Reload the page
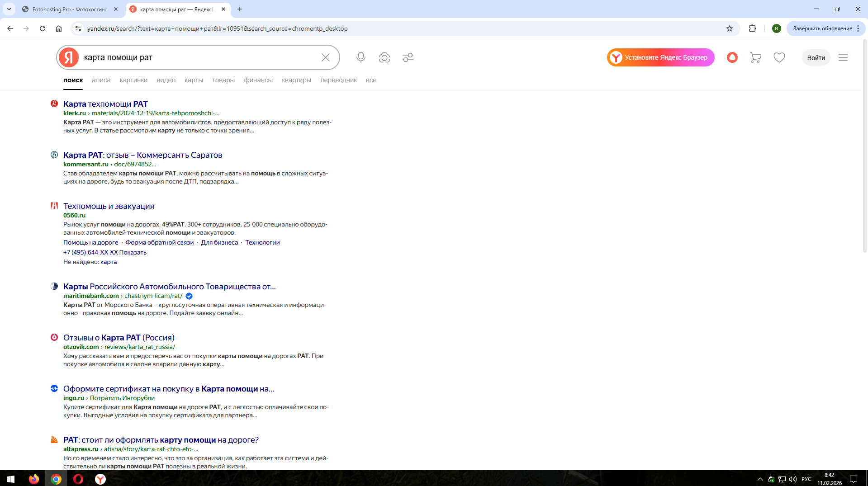 (x=43, y=28)
